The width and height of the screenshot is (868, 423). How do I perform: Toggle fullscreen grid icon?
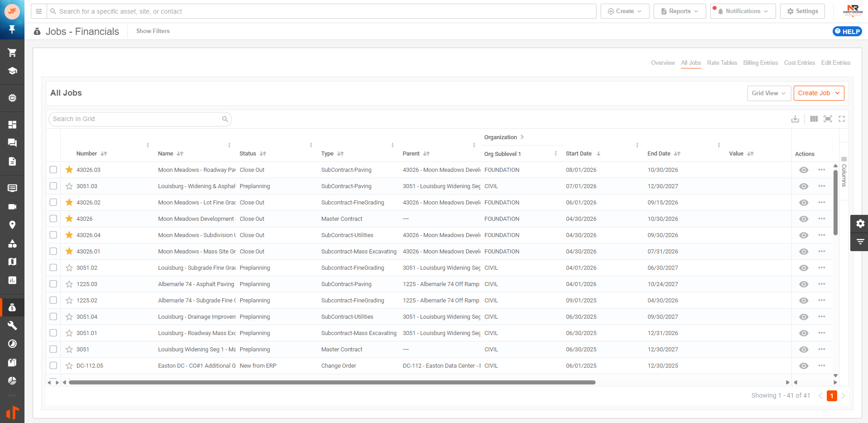coord(842,119)
